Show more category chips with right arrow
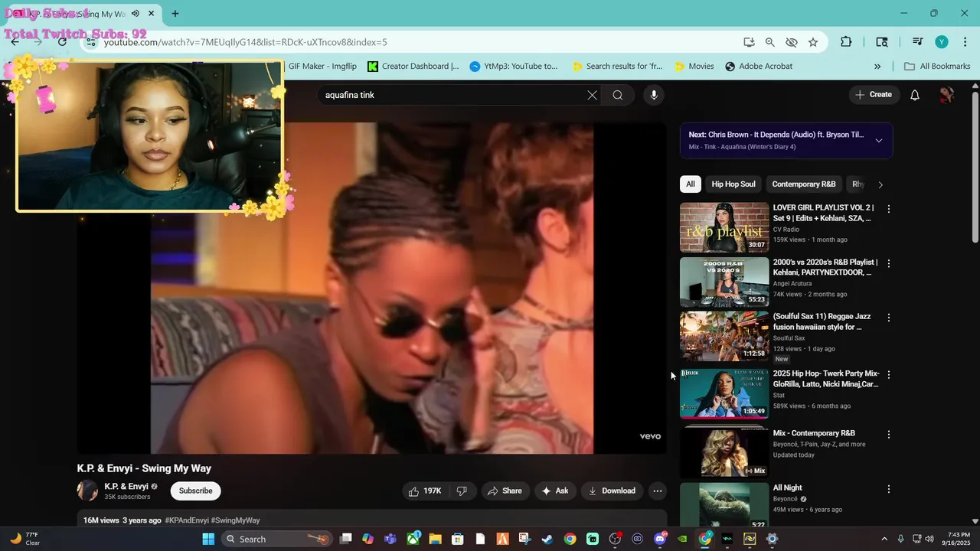 pos(880,184)
